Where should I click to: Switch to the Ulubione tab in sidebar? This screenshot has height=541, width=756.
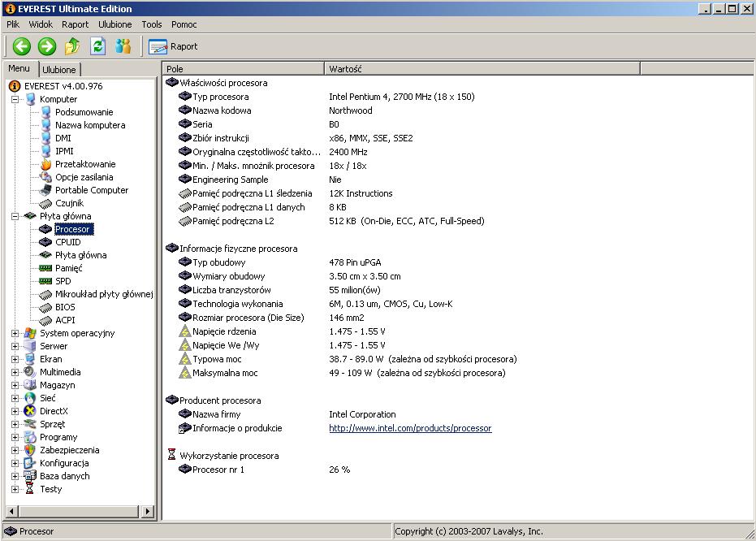tap(58, 70)
